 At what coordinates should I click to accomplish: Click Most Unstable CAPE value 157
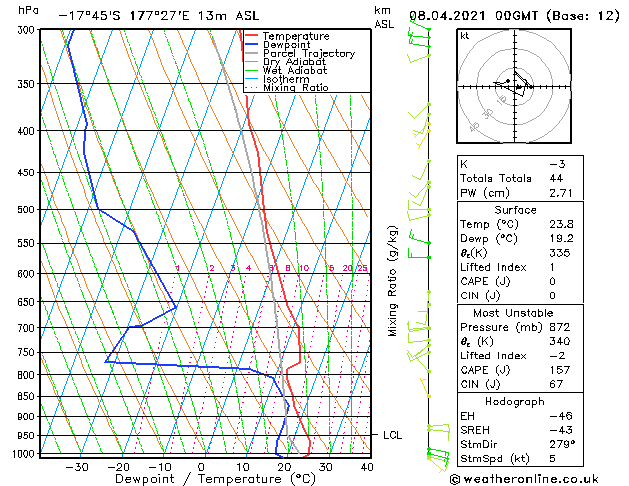(560, 370)
